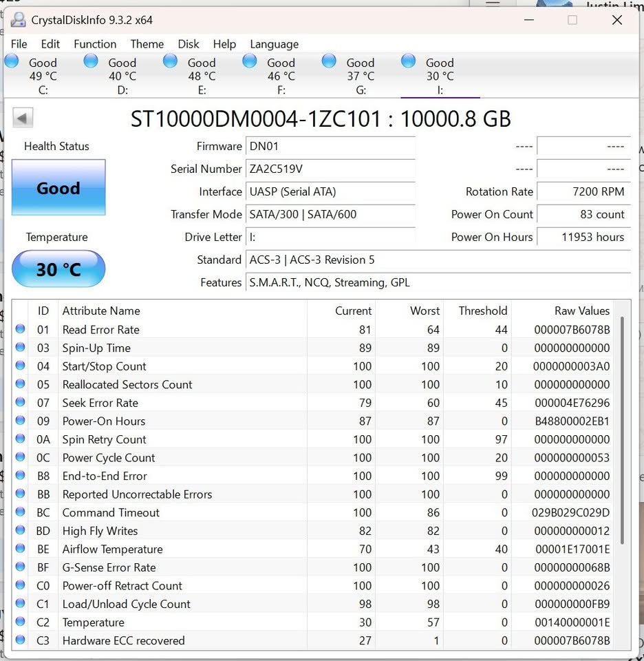Click the status orb for G-Sense Error Rate
The height and width of the screenshot is (661, 644).
coord(20,567)
